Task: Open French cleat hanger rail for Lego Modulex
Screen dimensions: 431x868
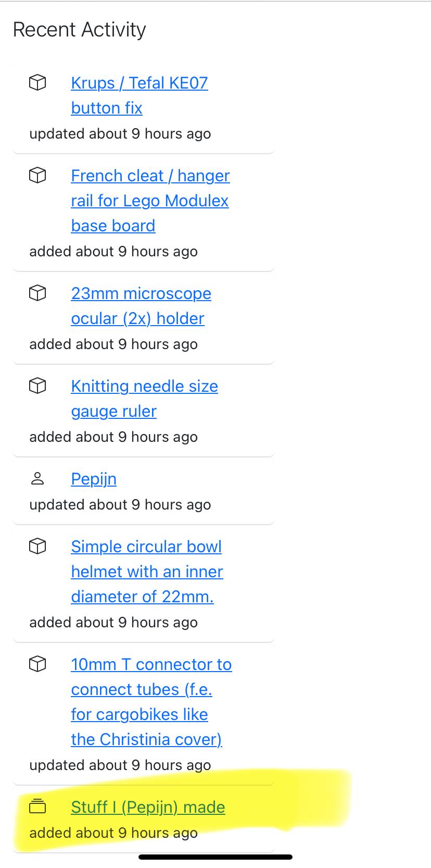Action: (x=150, y=201)
